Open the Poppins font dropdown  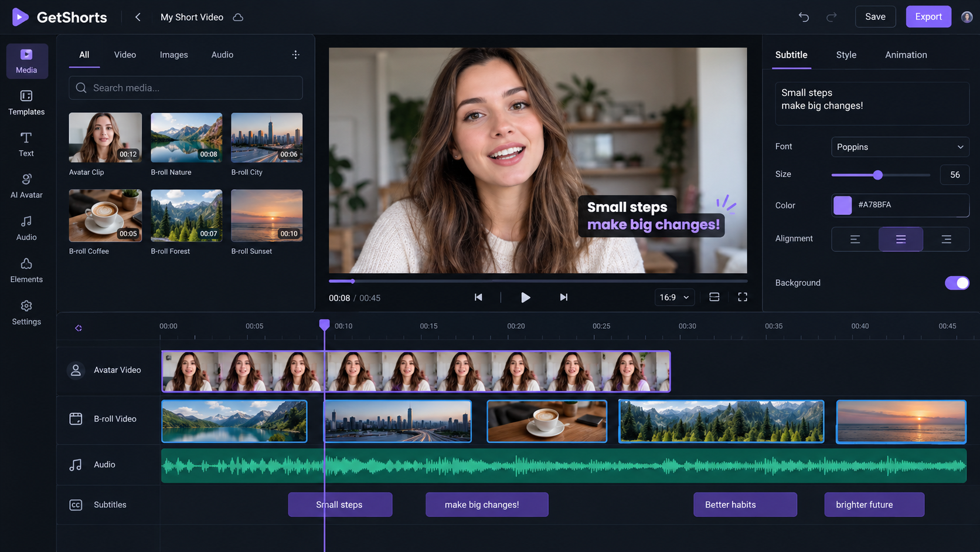(x=900, y=147)
